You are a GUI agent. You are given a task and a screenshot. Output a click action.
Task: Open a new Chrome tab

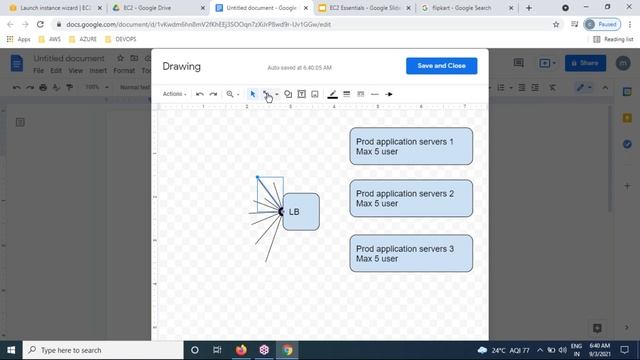coord(529,8)
